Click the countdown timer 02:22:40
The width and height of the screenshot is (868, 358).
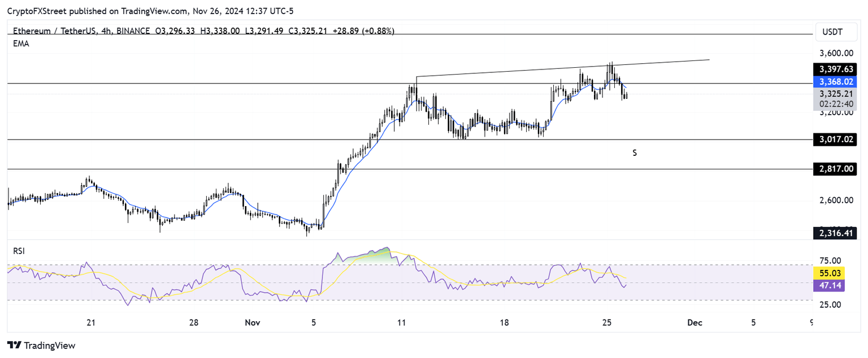point(835,104)
